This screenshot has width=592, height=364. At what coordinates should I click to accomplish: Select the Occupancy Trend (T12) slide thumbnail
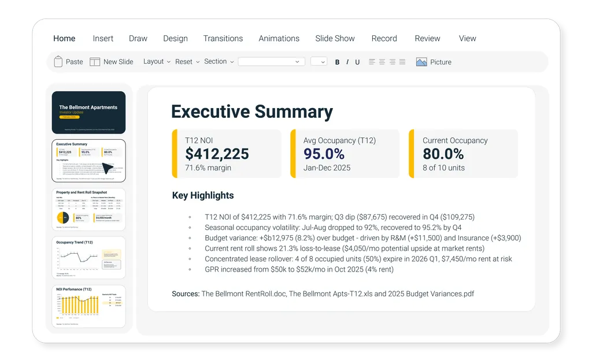pos(88,258)
